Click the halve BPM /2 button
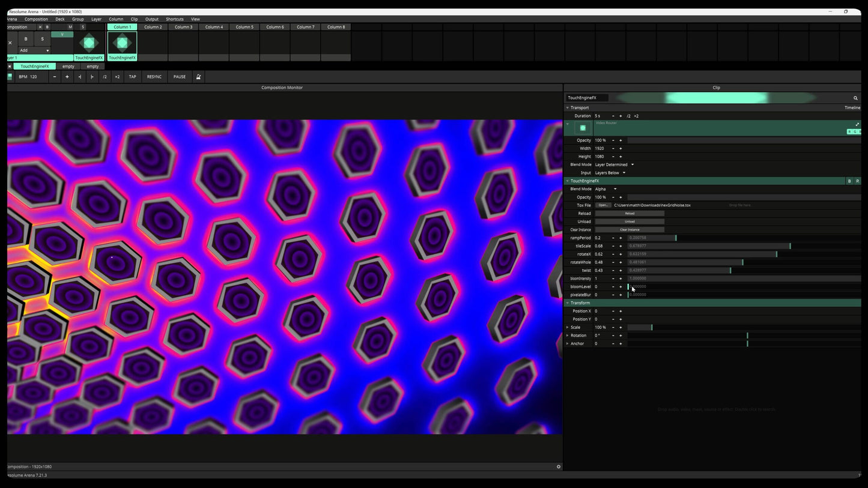This screenshot has width=868, height=488. coord(105,77)
